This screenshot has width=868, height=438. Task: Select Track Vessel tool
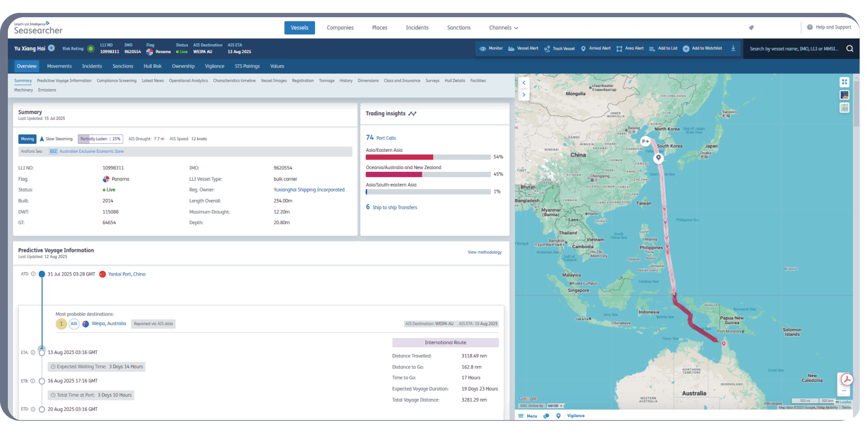[x=559, y=49]
